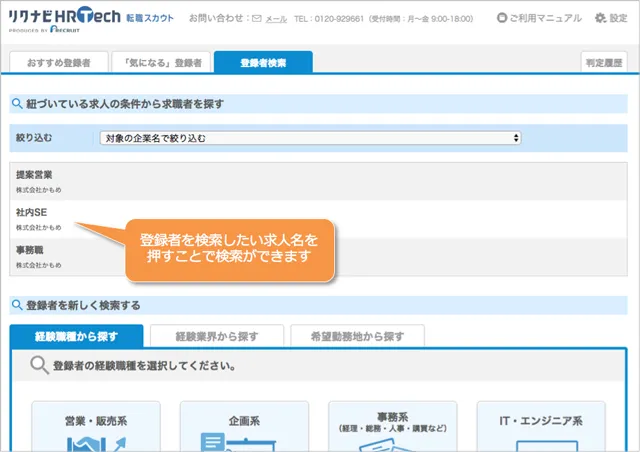Search by 社内SE job posting
The width and height of the screenshot is (640, 452).
point(32,212)
